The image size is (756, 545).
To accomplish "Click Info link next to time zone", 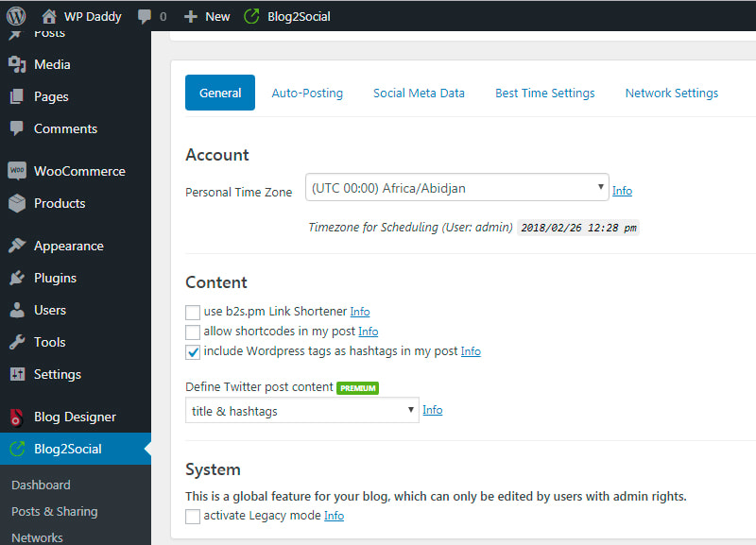I will (622, 191).
